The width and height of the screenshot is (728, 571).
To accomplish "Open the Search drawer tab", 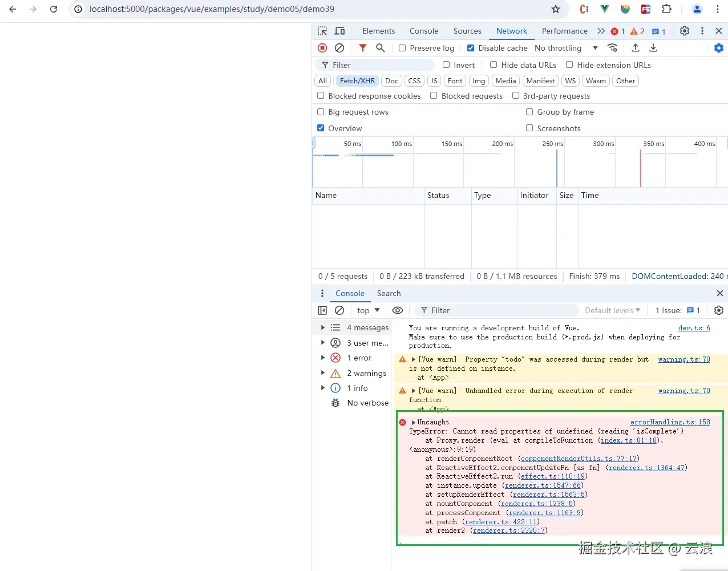I will (x=389, y=293).
